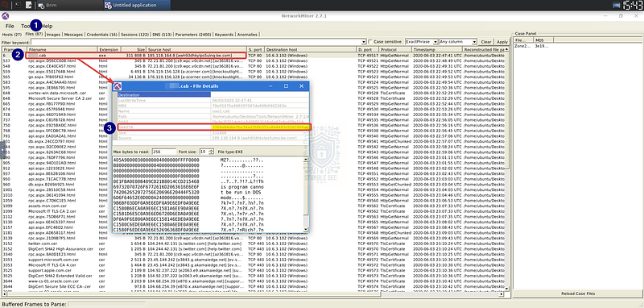Click the blue tray icon beside the clock
The image size is (644, 308).
(617, 5)
